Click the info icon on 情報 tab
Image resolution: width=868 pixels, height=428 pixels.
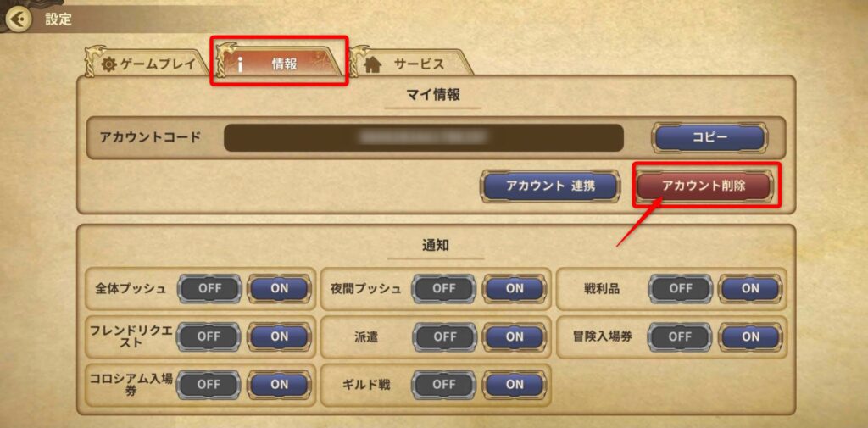click(x=240, y=64)
